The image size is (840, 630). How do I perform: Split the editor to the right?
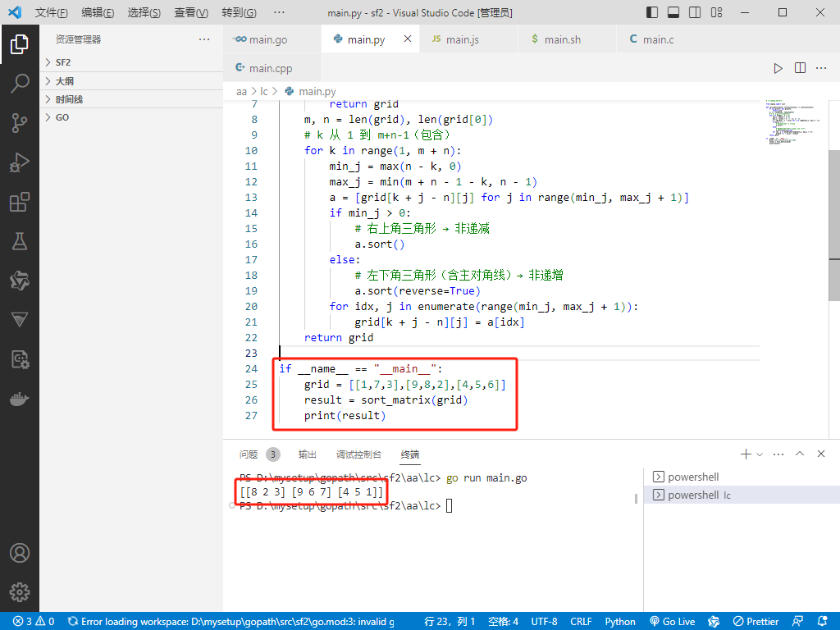coord(800,68)
